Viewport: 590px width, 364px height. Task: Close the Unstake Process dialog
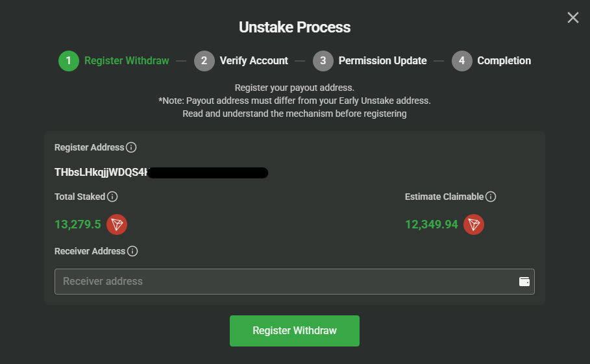[x=572, y=18]
